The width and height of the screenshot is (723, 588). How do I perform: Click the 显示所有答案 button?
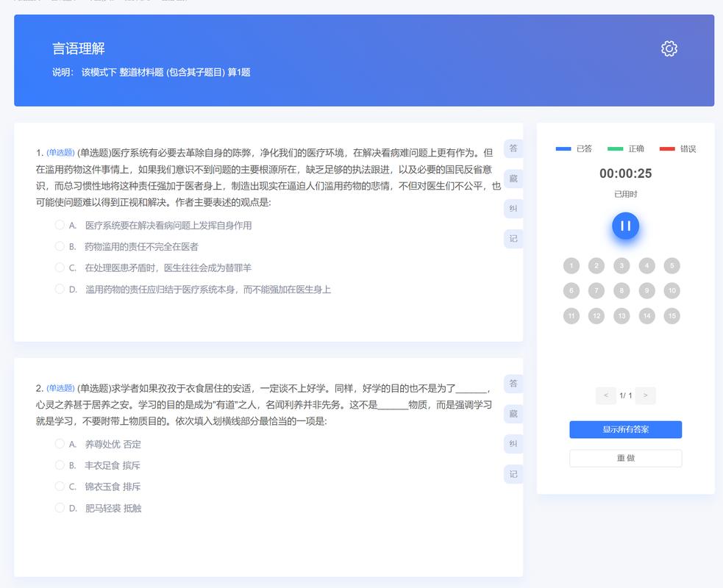coord(625,429)
